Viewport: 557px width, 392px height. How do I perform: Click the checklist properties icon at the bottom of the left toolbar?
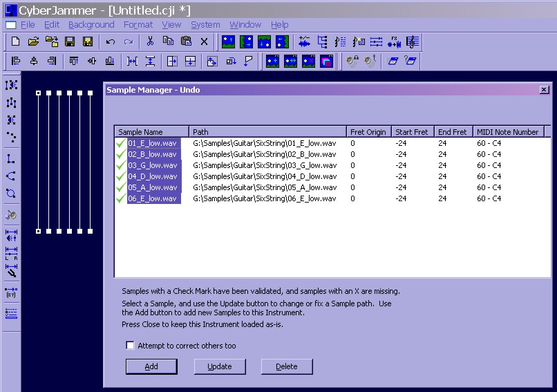click(11, 313)
